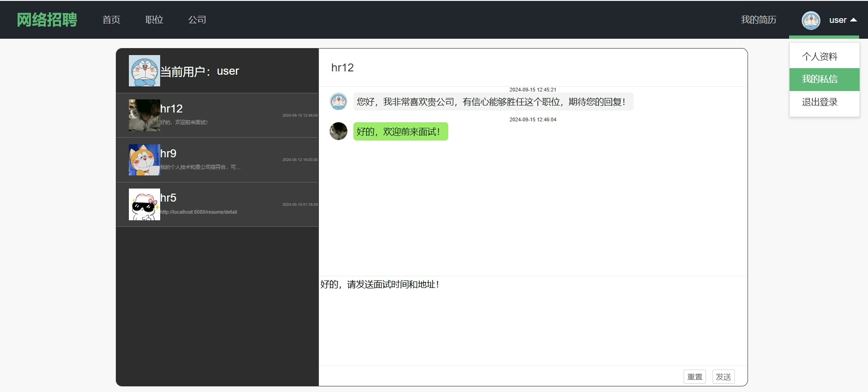The image size is (868, 392).
Task: Open the hr5 conversation avatar
Action: point(144,204)
